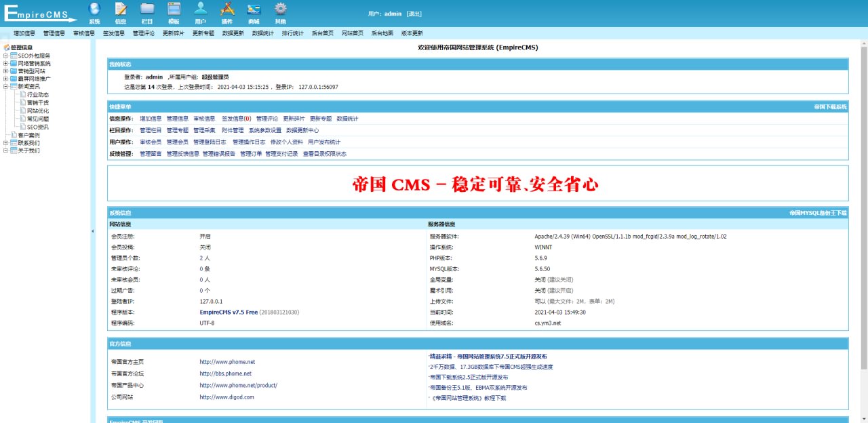
Task: Open 帝国MYSQL备份王下载 link
Action: point(818,213)
